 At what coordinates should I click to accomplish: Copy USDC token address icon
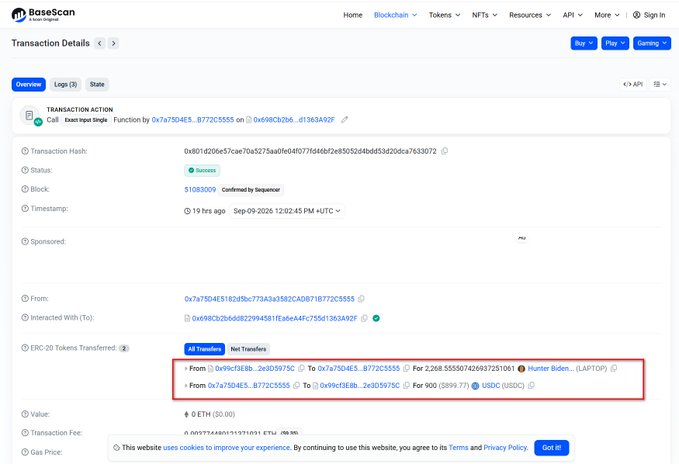pos(531,385)
